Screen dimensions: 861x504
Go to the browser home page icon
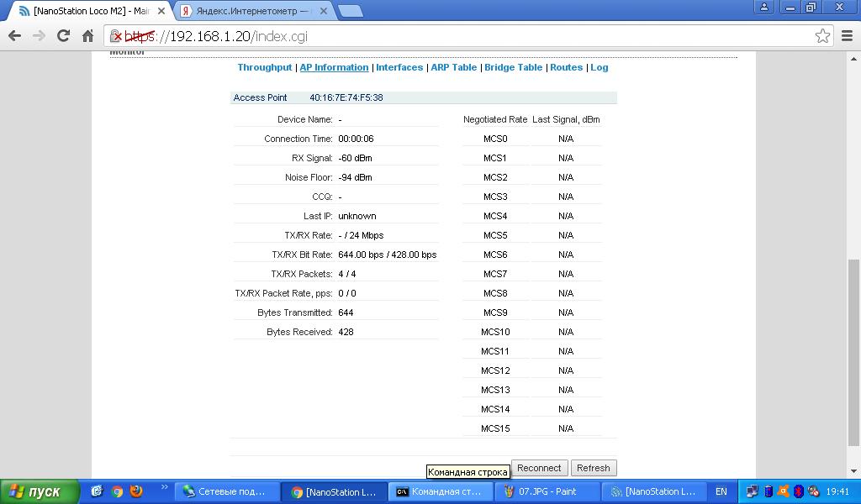87,35
